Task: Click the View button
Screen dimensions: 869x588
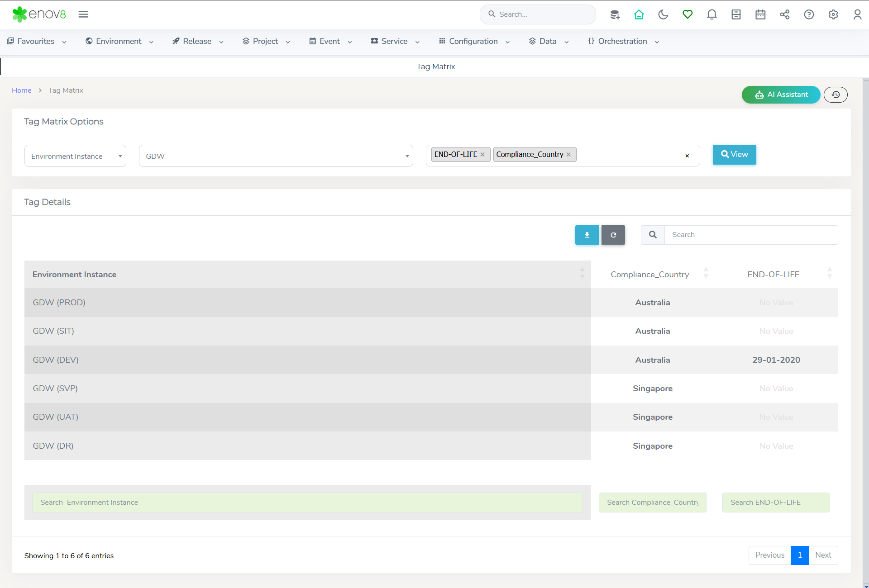Action: (x=734, y=155)
